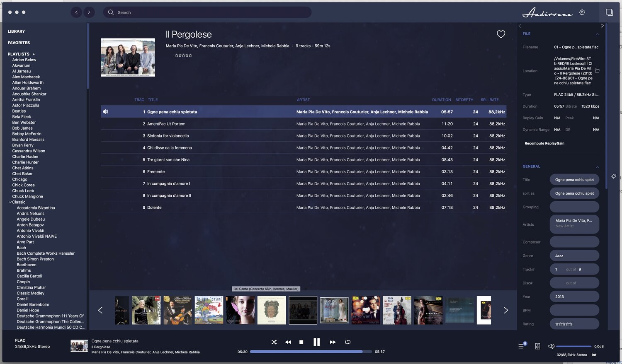Edit the sort as field
622x364 pixels.
574,193
